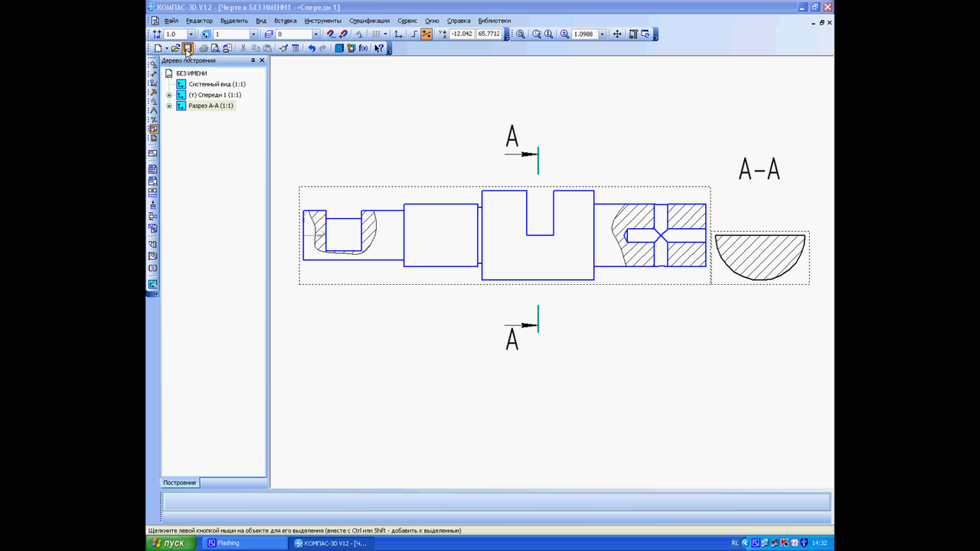Image resolution: width=980 pixels, height=551 pixels.
Task: Open the Инструменты menu
Action: [322, 21]
